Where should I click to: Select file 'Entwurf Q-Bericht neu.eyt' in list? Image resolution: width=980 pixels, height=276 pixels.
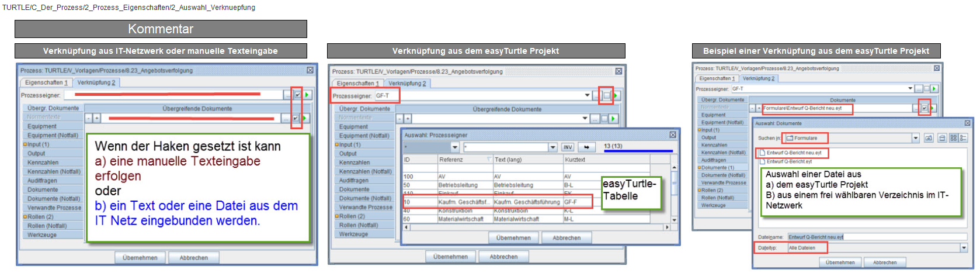tap(790, 153)
